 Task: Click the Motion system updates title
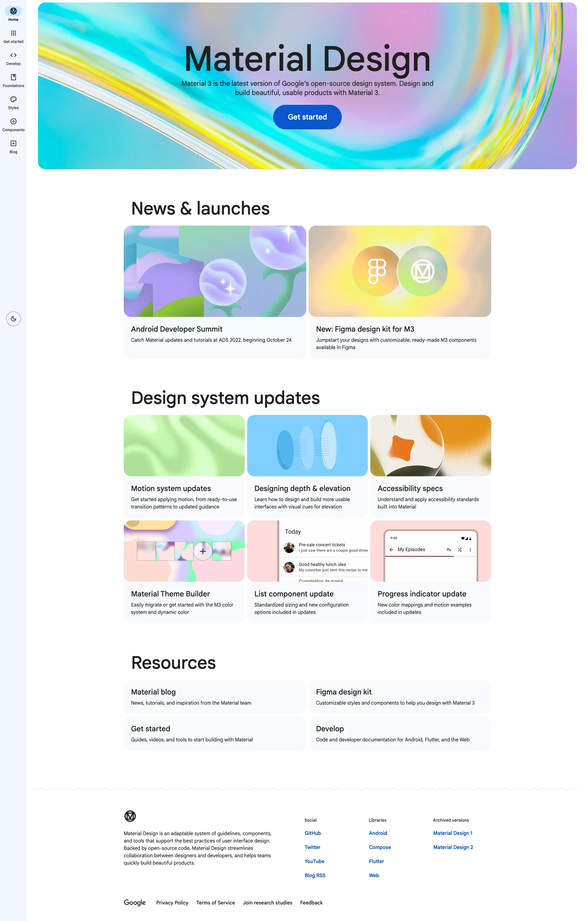[x=171, y=489]
